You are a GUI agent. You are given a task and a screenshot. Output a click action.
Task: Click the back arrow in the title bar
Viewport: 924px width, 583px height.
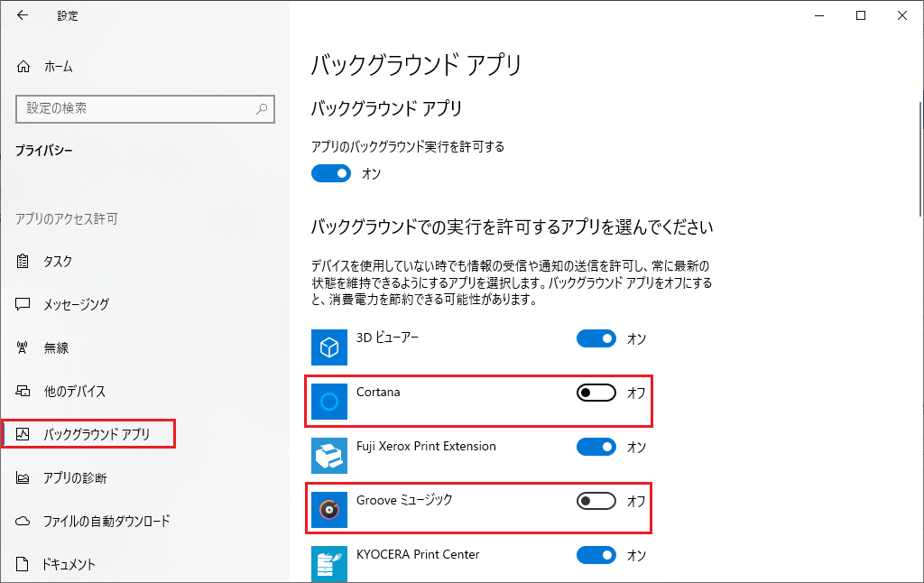tap(23, 15)
